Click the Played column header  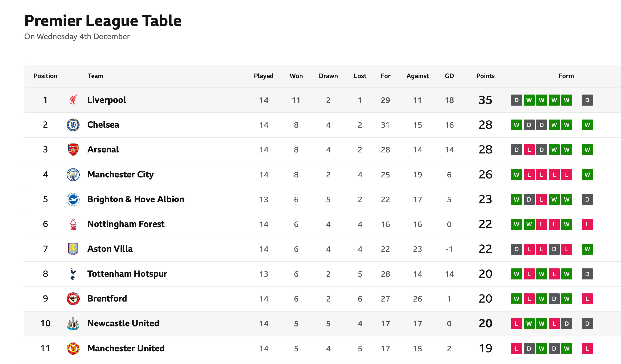point(264,76)
